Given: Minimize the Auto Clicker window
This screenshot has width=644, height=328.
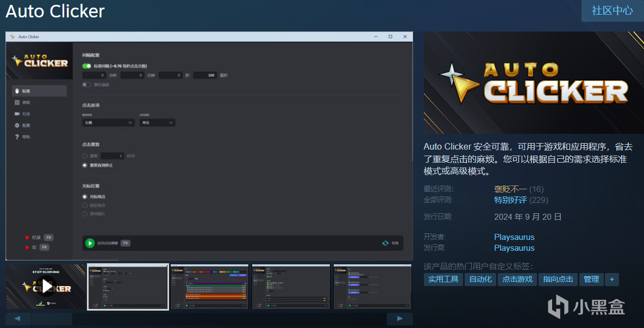Looking at the screenshot, I should 376,36.
